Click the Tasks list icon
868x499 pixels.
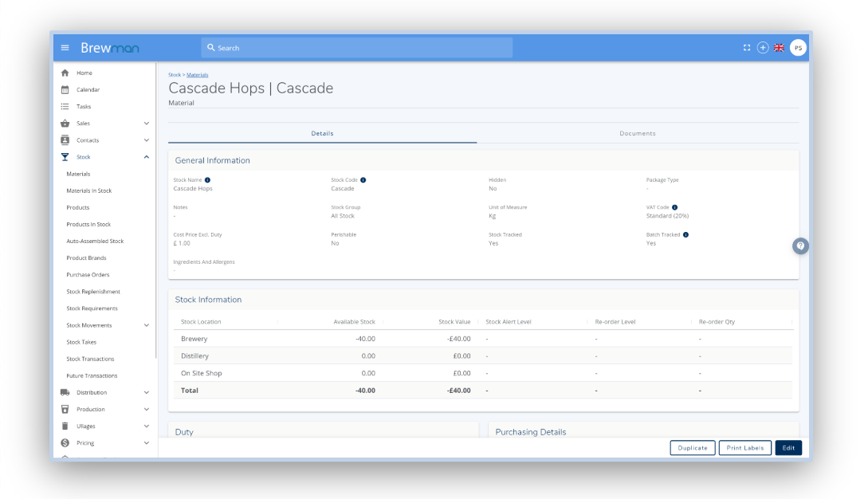pyautogui.click(x=65, y=106)
